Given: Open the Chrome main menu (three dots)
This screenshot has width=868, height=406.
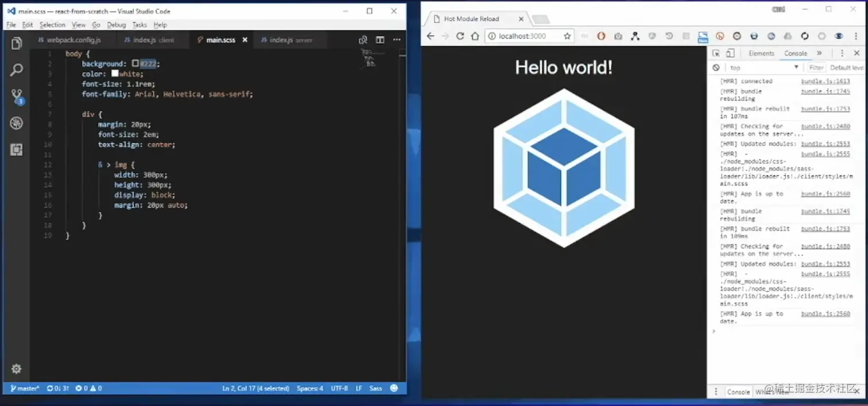Looking at the screenshot, I should [x=857, y=36].
